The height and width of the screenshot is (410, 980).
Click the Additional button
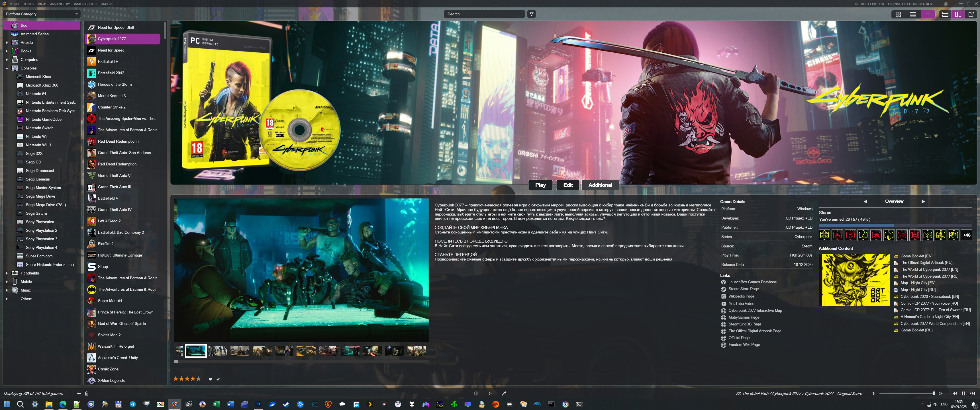click(600, 185)
